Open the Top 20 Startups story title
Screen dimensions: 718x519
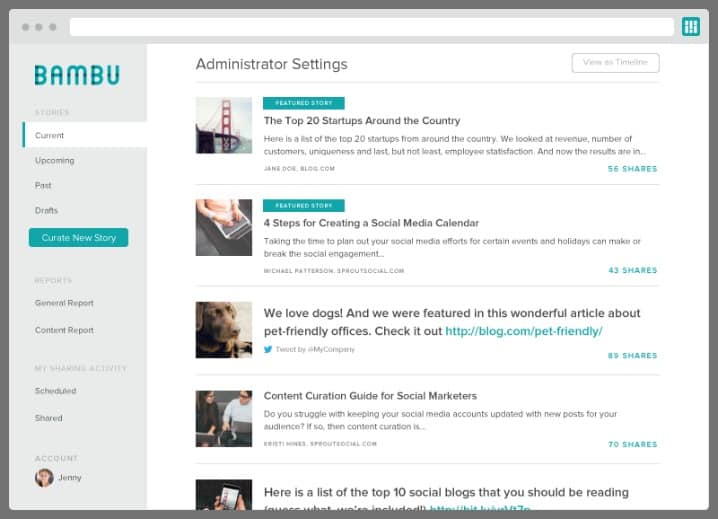pyautogui.click(x=361, y=121)
